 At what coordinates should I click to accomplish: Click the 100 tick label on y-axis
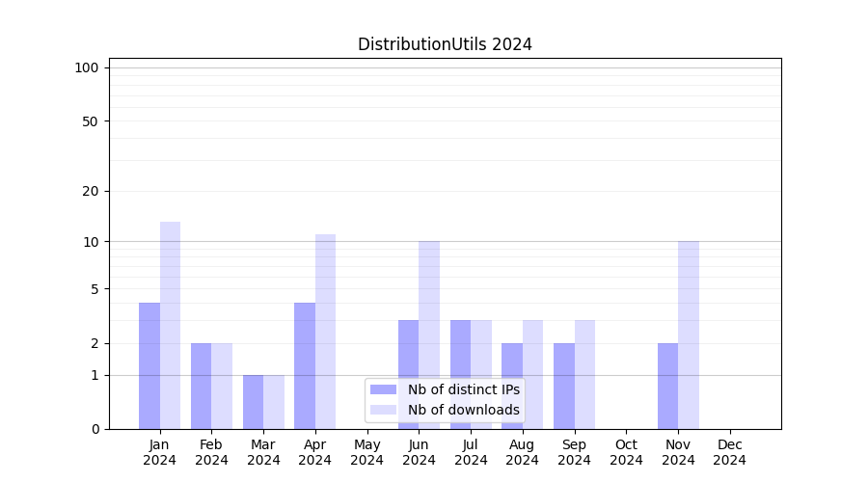[x=87, y=67]
